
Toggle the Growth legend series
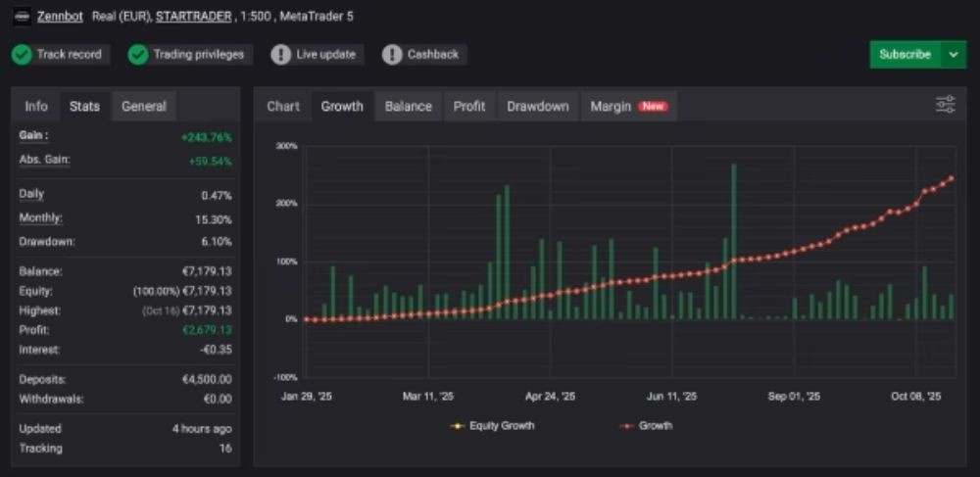(x=646, y=426)
